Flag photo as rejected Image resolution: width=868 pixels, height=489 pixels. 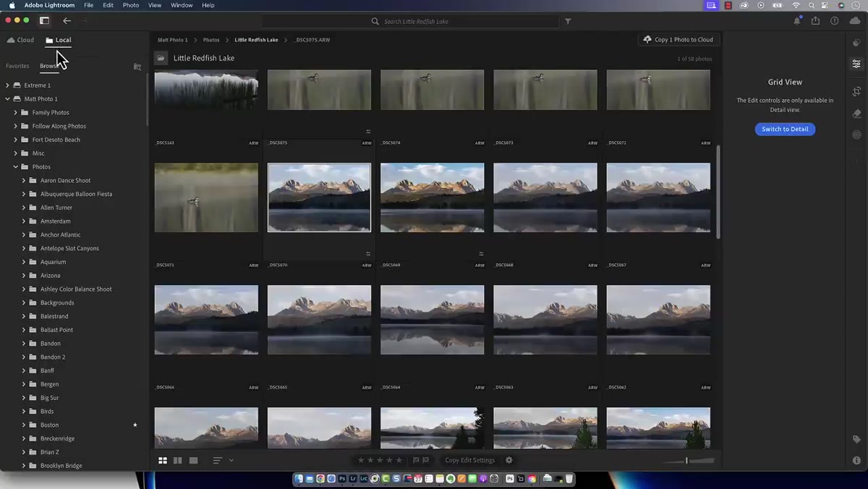(x=425, y=460)
